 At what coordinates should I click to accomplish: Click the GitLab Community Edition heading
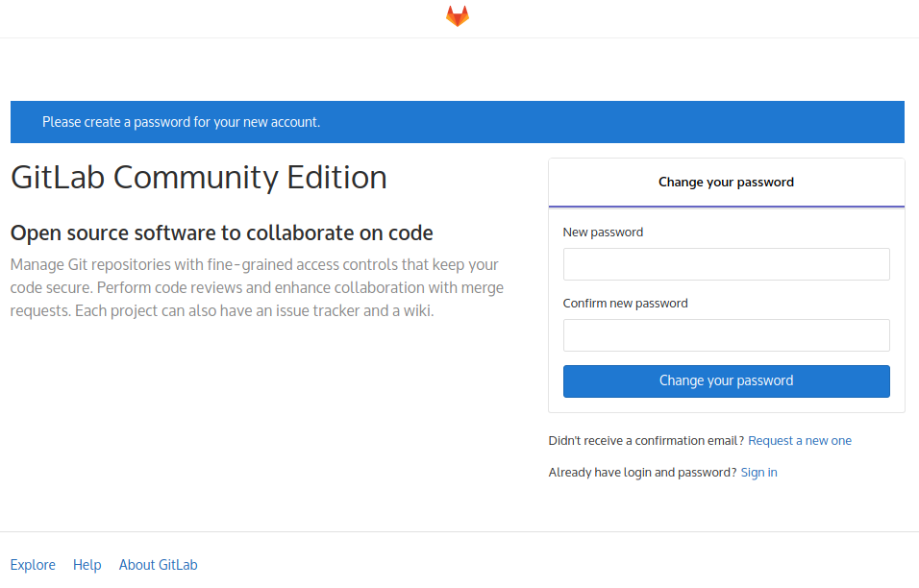coord(199,177)
